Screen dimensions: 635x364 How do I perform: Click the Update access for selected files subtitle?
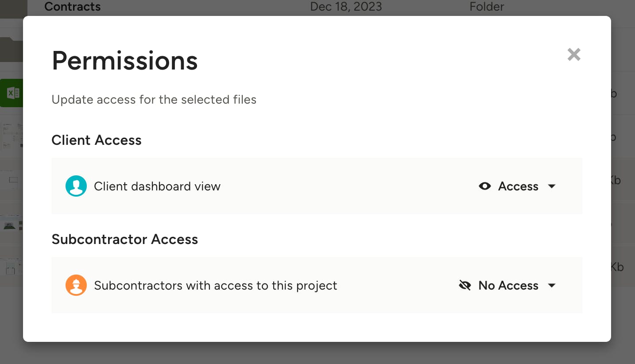click(154, 100)
